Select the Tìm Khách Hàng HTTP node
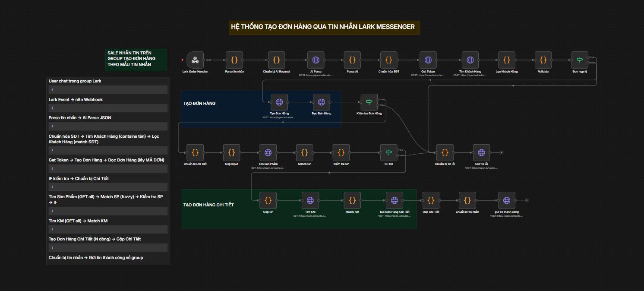Screen dimensions: 644x291 coord(470,60)
